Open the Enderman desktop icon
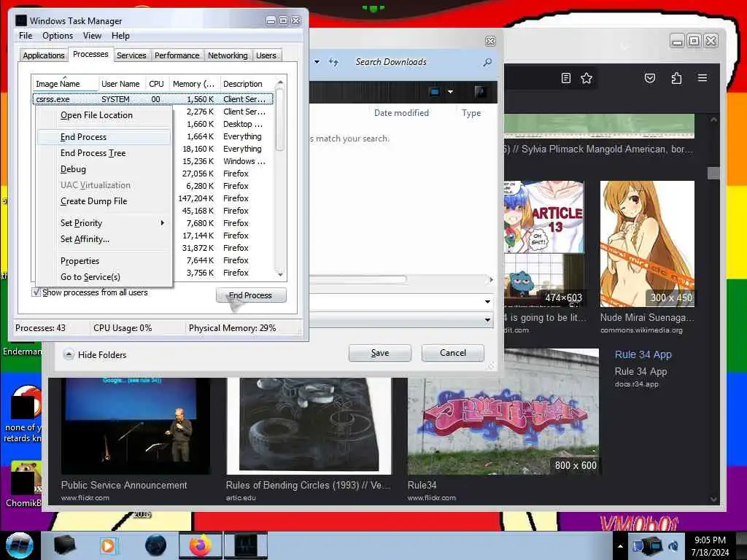Viewport: 747px width, 560px height. pos(22,351)
